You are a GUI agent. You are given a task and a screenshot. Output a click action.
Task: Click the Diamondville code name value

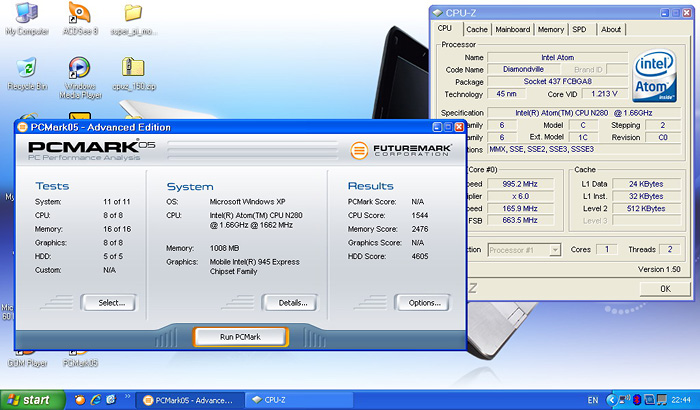pos(524,69)
